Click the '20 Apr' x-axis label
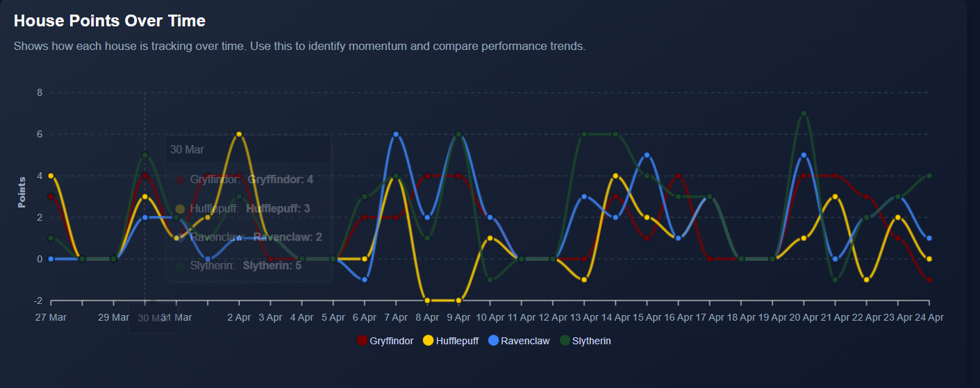 pyautogui.click(x=804, y=317)
